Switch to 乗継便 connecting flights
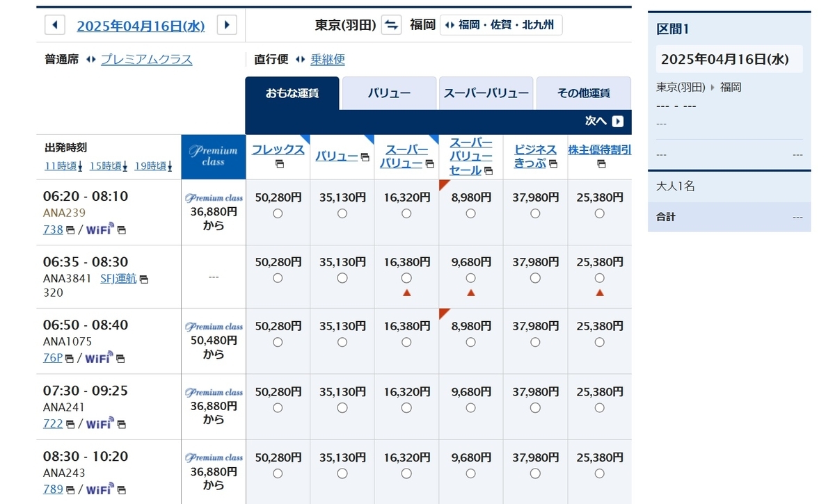The height and width of the screenshot is (504, 835). point(328,60)
